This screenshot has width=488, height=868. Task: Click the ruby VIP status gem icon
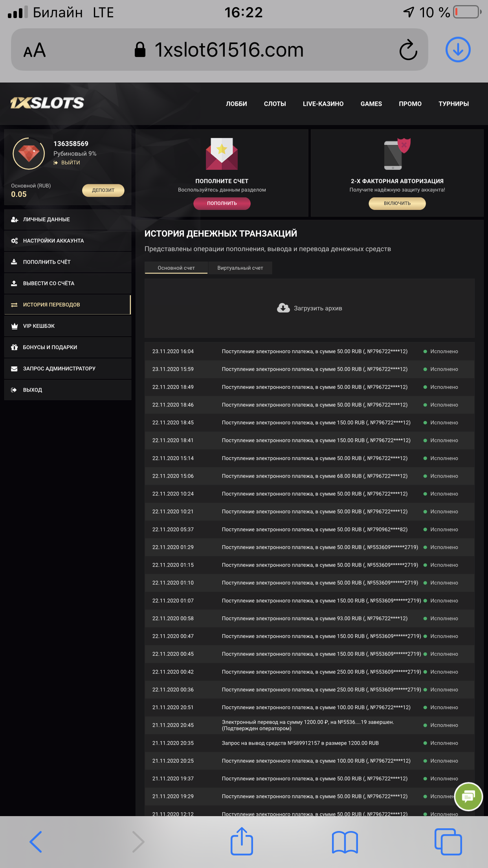[x=29, y=153]
